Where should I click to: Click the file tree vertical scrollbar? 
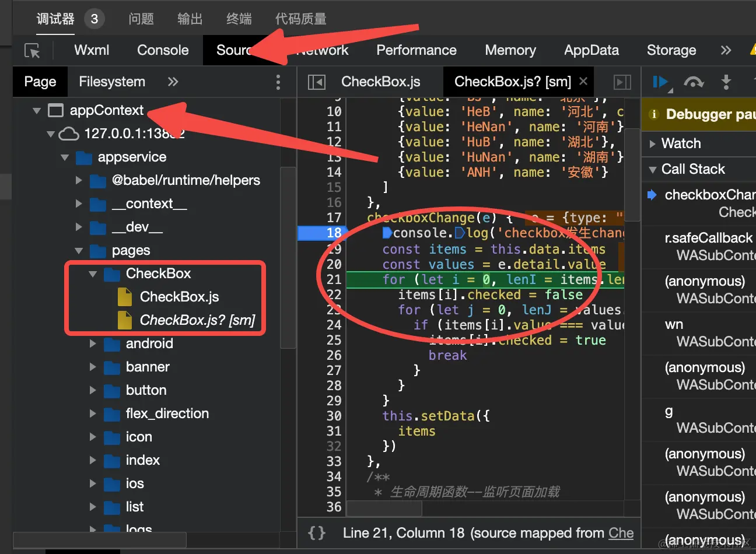click(288, 257)
